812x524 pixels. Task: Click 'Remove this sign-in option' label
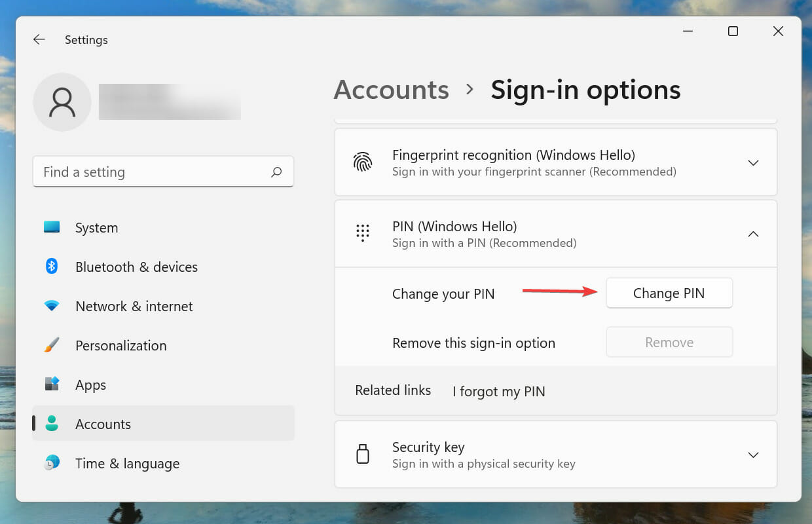click(473, 343)
